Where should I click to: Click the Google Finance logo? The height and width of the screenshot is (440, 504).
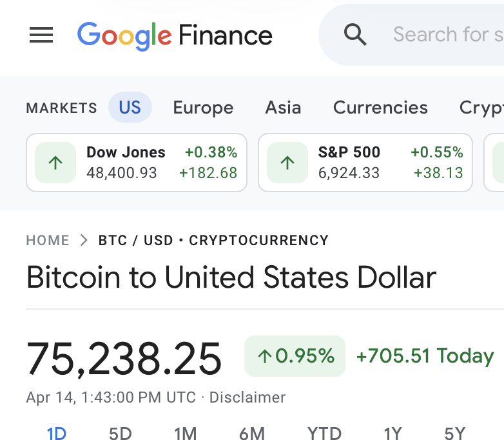(175, 35)
